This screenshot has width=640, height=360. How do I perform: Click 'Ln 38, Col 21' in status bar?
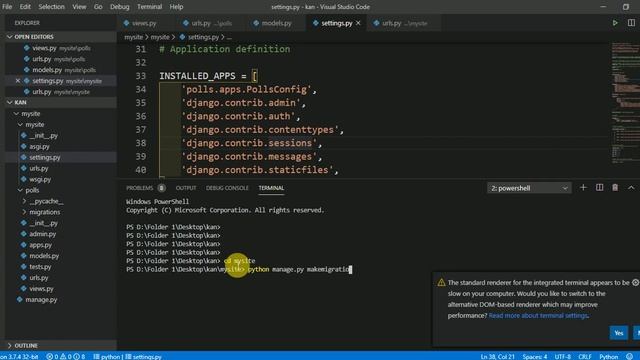pos(497,356)
